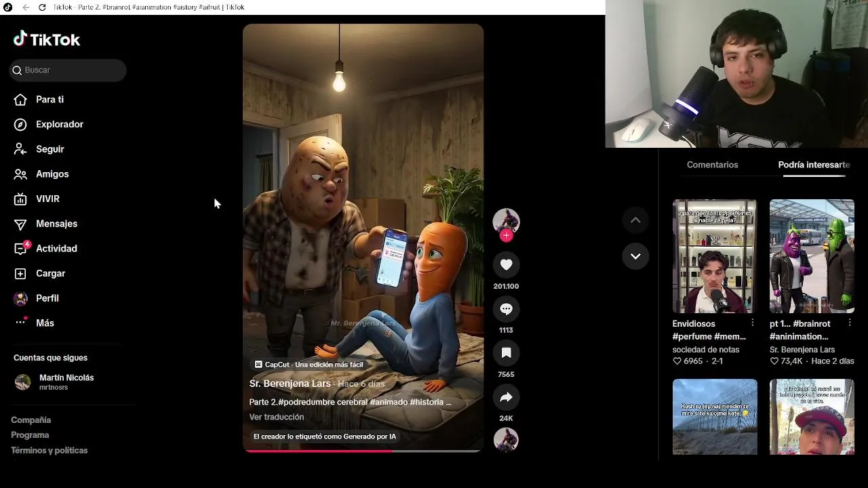Viewport: 868px width, 488px height.
Task: Click Cuentas que sigues heading
Action: [50, 358]
